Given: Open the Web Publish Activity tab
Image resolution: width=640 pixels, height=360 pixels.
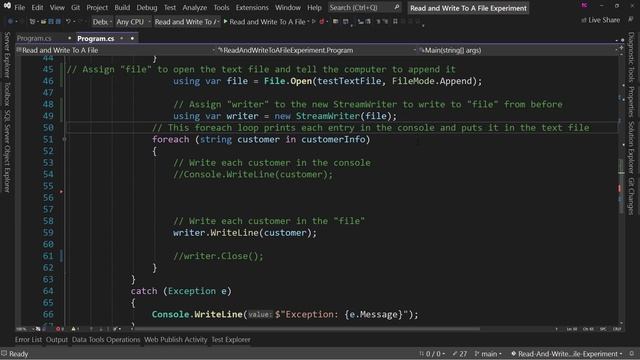Looking at the screenshot, I should pyautogui.click(x=176, y=340).
